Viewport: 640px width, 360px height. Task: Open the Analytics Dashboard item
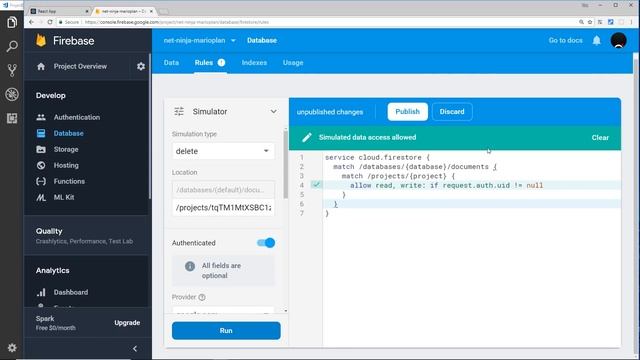point(71,292)
